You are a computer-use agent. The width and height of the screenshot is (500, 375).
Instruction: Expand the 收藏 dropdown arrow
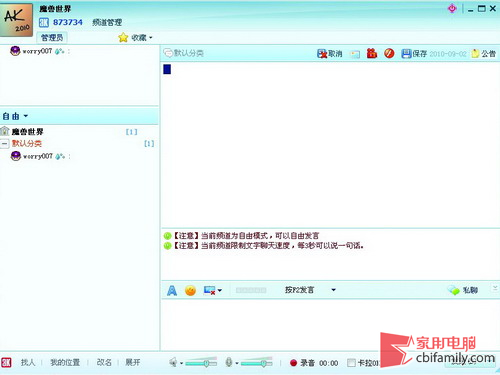pyautogui.click(x=151, y=38)
